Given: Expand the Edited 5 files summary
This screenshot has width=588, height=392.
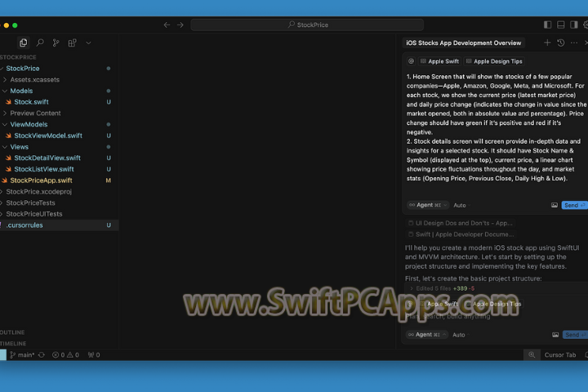Looking at the screenshot, I should [442, 288].
